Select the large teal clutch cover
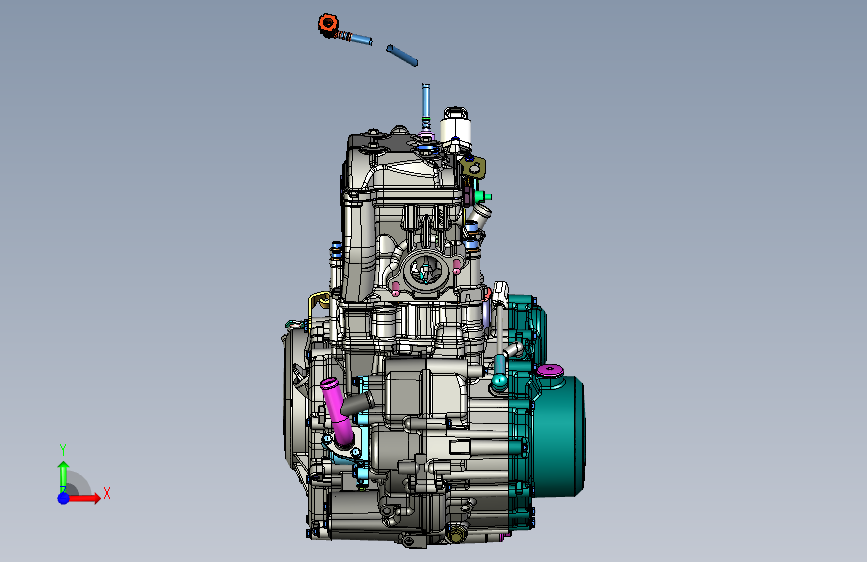The height and width of the screenshot is (562, 867). coord(557,436)
